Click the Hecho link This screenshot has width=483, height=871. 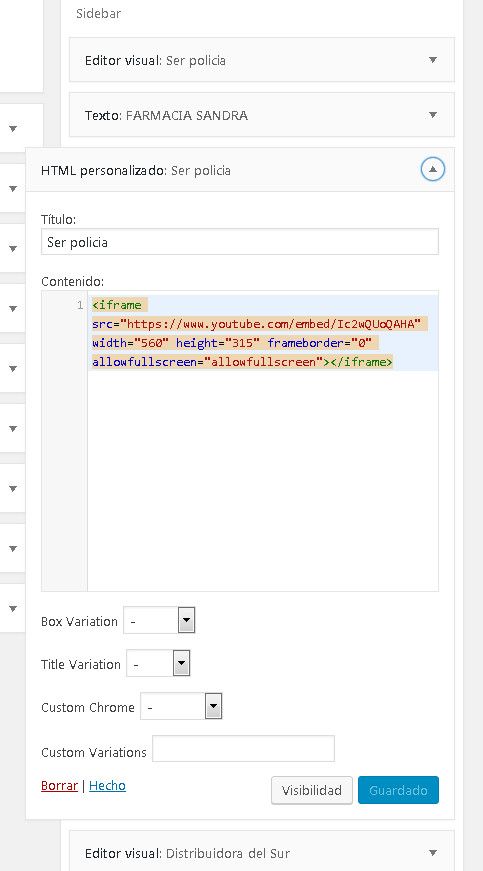pos(107,785)
